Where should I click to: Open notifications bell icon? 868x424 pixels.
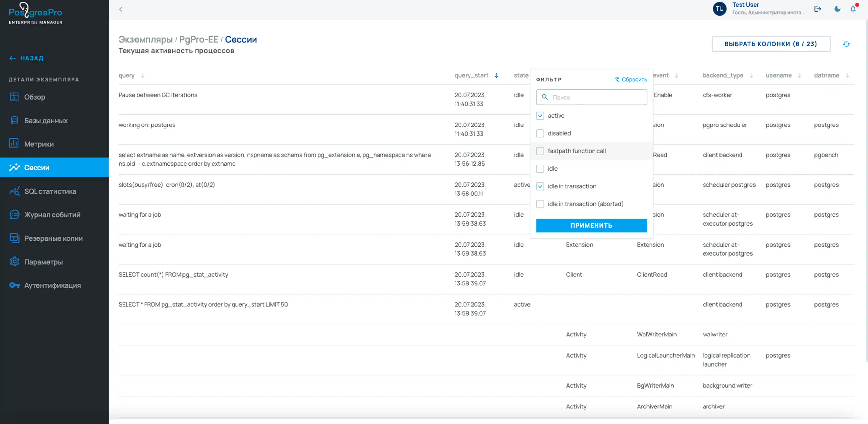tap(853, 9)
